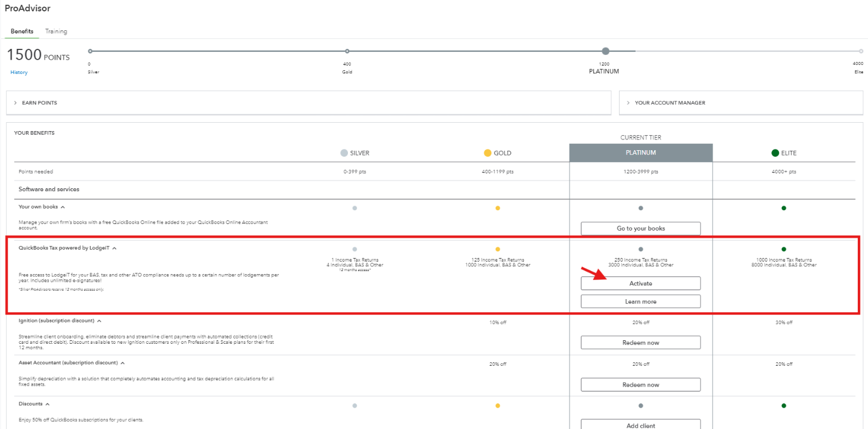
Task: Click the Elite 4000 marker on progress bar
Action: point(861,51)
